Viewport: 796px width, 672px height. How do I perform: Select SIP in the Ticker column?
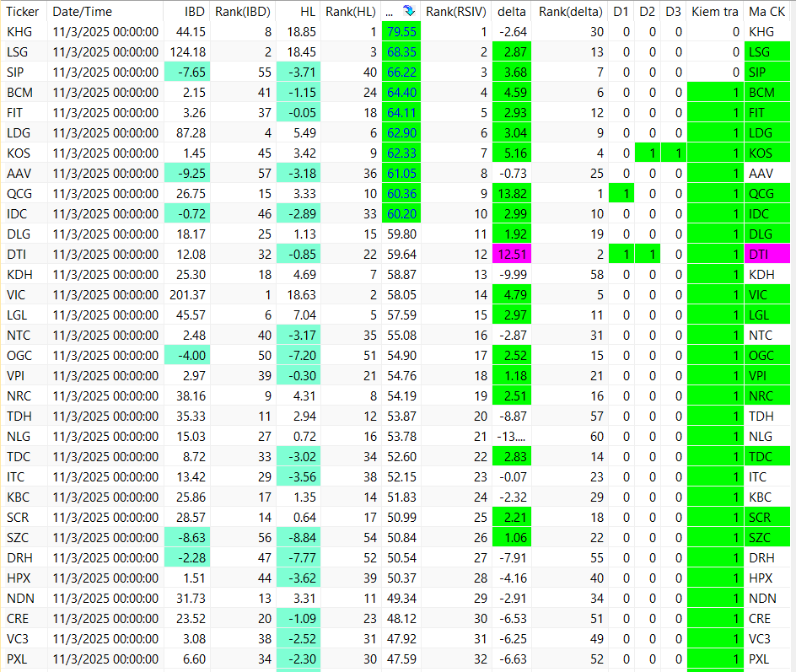click(x=15, y=73)
